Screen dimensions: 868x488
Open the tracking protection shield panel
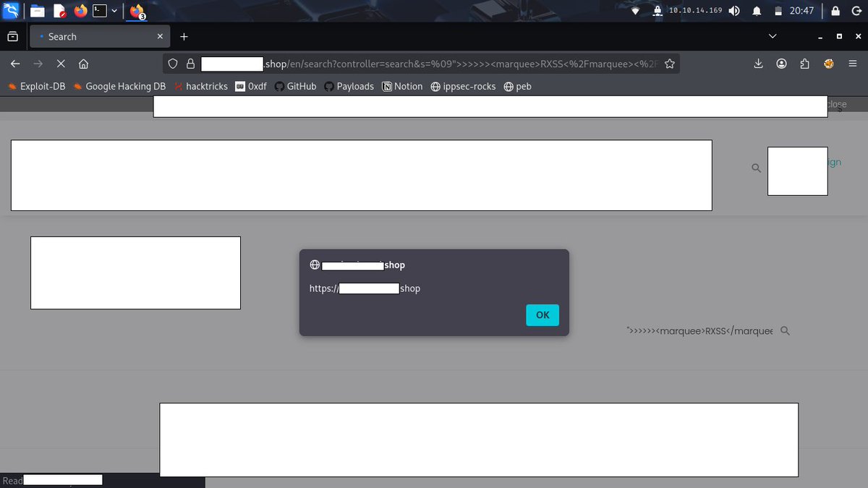click(173, 64)
